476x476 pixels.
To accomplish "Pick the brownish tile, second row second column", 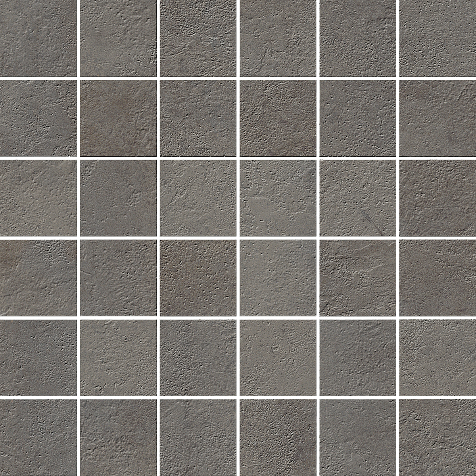I will tap(118, 118).
